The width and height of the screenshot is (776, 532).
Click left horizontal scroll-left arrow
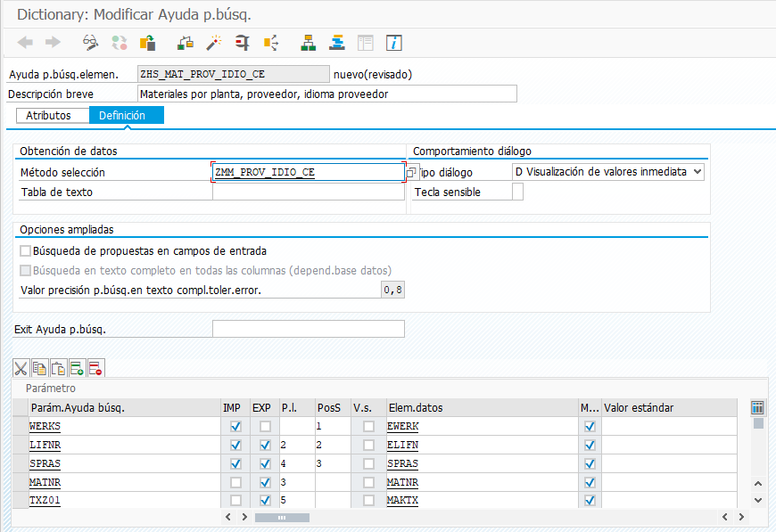[x=228, y=517]
